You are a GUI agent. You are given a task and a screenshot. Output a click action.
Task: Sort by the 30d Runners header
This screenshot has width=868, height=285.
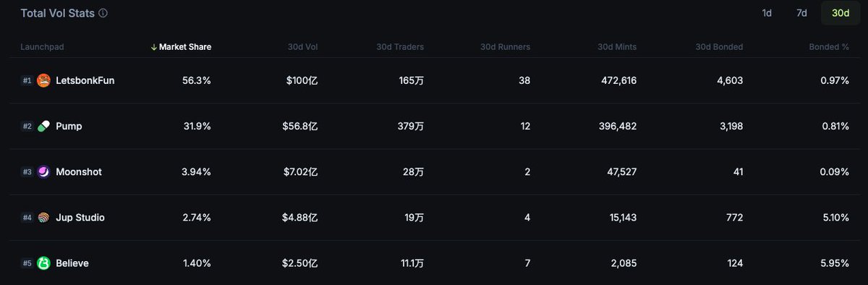(505, 47)
